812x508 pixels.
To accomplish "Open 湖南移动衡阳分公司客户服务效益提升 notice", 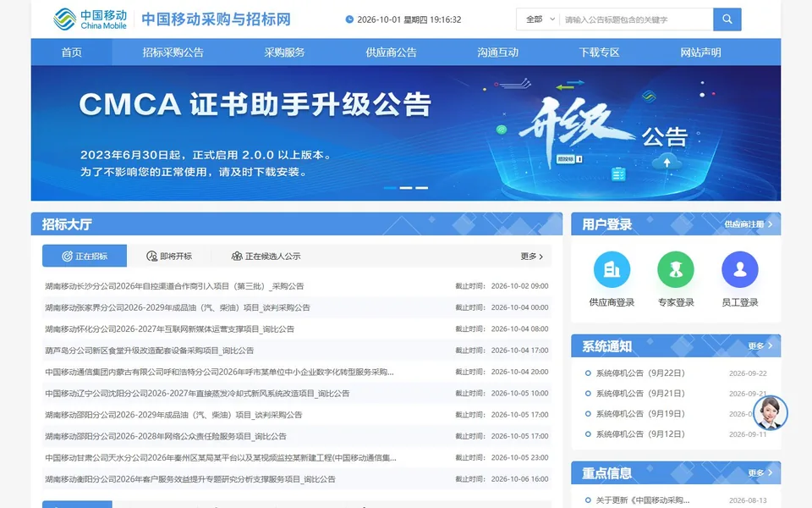I will [190, 479].
